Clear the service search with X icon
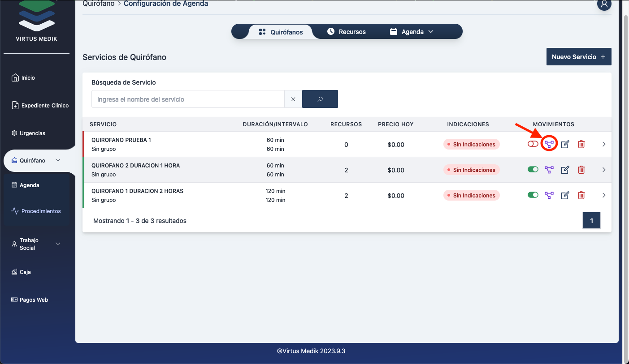The width and height of the screenshot is (629, 364). pos(293,99)
